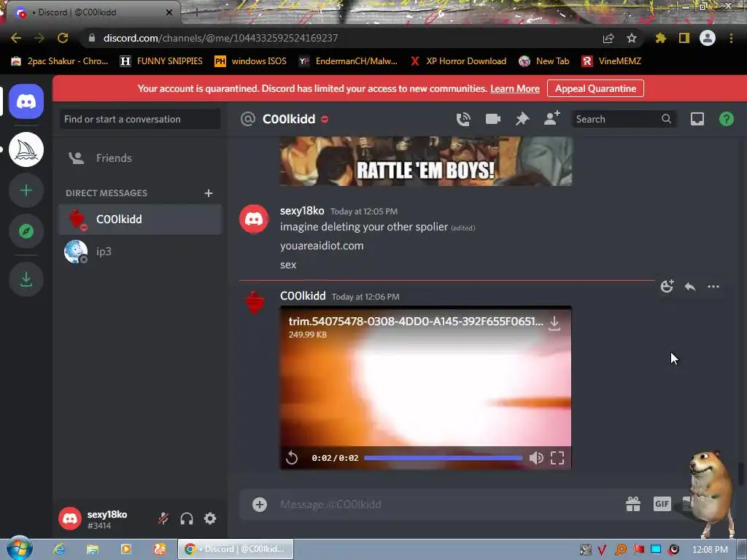Create new DM plus icon
Image resolution: width=747 pixels, height=560 pixels.
coord(208,192)
